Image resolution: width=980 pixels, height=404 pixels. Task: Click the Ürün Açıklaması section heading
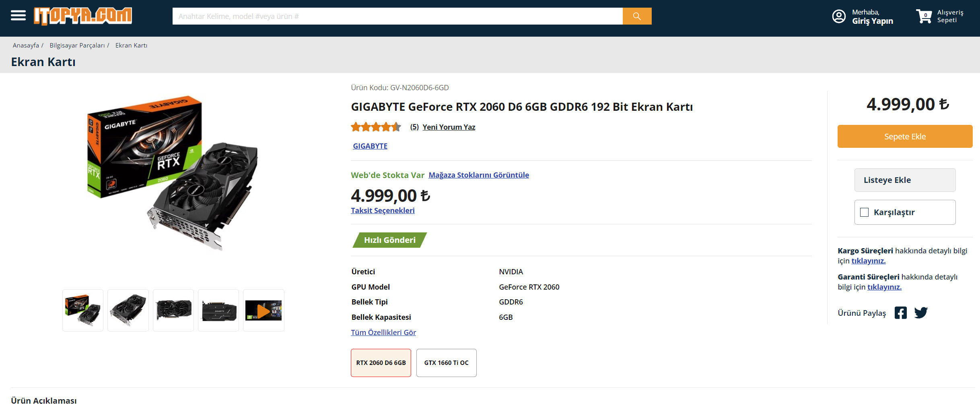point(44,400)
